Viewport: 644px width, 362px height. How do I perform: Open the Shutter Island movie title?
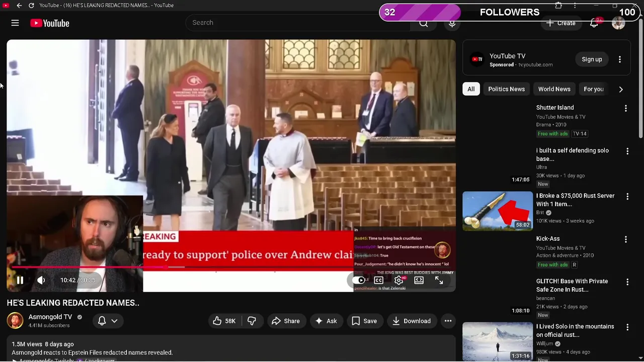pyautogui.click(x=555, y=108)
